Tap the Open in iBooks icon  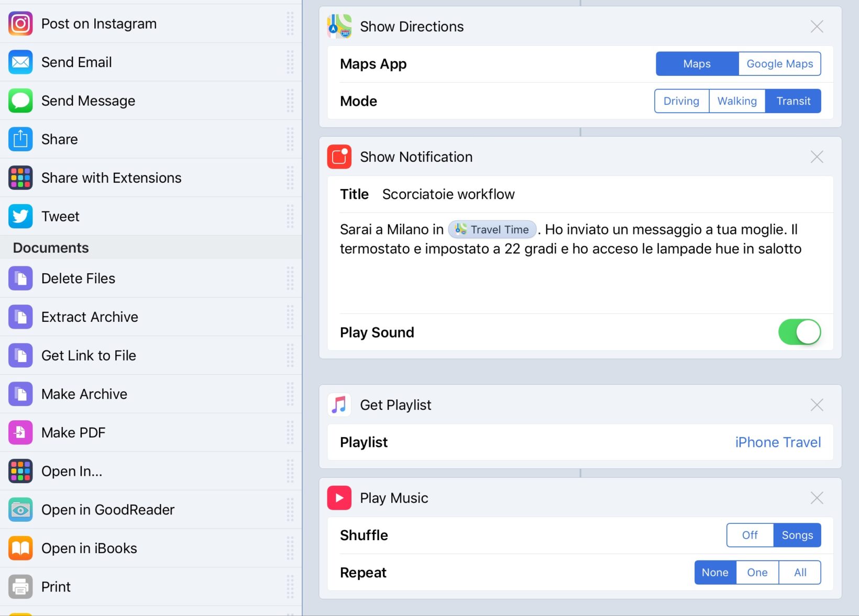pyautogui.click(x=20, y=548)
